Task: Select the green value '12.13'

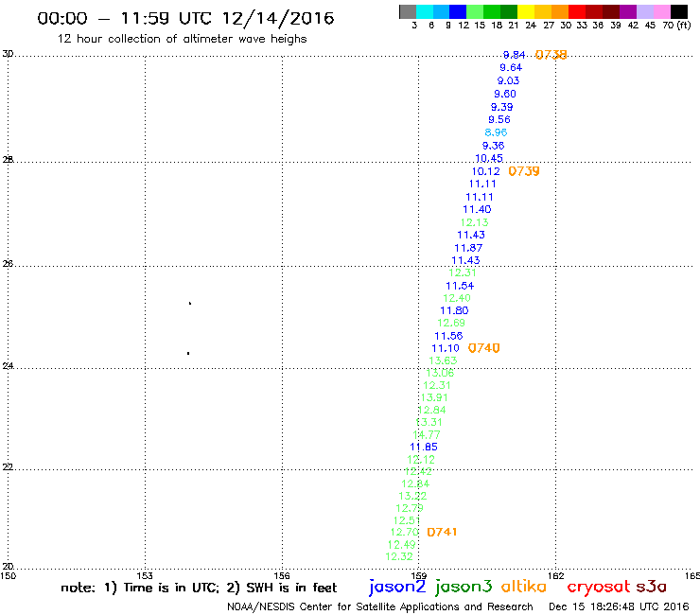Action: pos(475,222)
